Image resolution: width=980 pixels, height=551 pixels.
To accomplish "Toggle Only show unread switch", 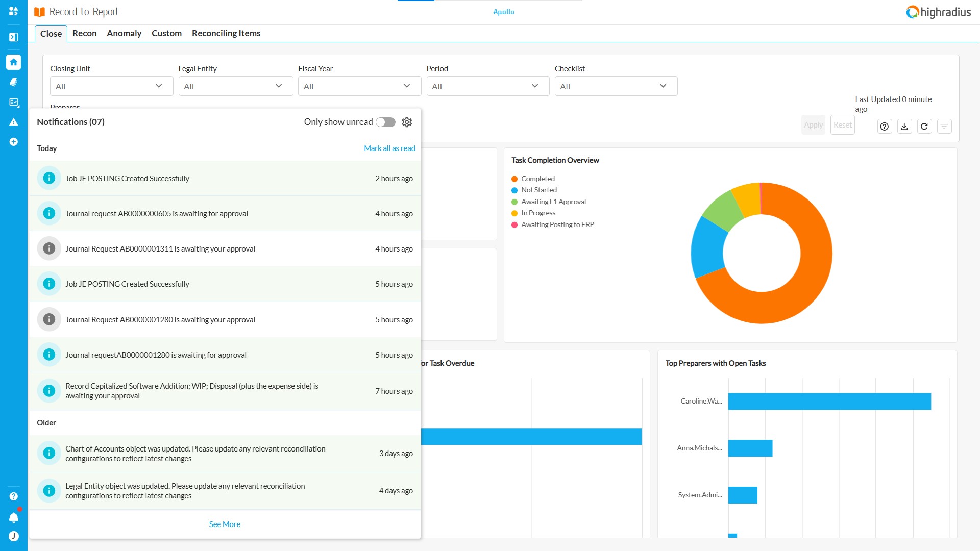I will [385, 122].
